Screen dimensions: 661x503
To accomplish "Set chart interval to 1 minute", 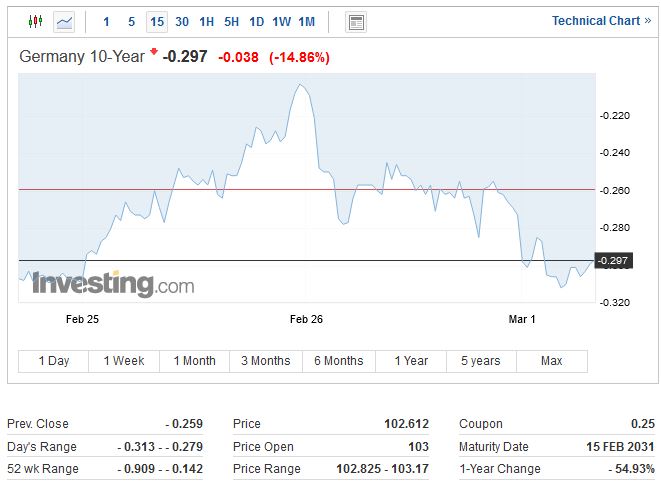I will pos(107,22).
